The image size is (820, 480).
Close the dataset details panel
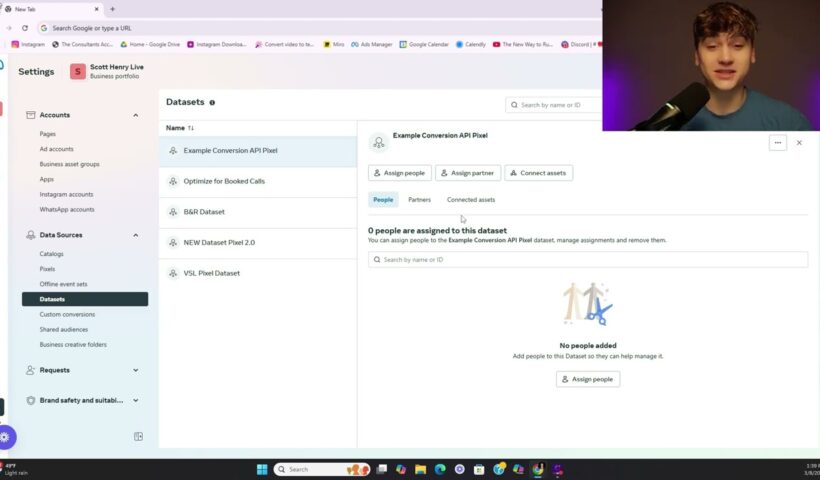799,143
